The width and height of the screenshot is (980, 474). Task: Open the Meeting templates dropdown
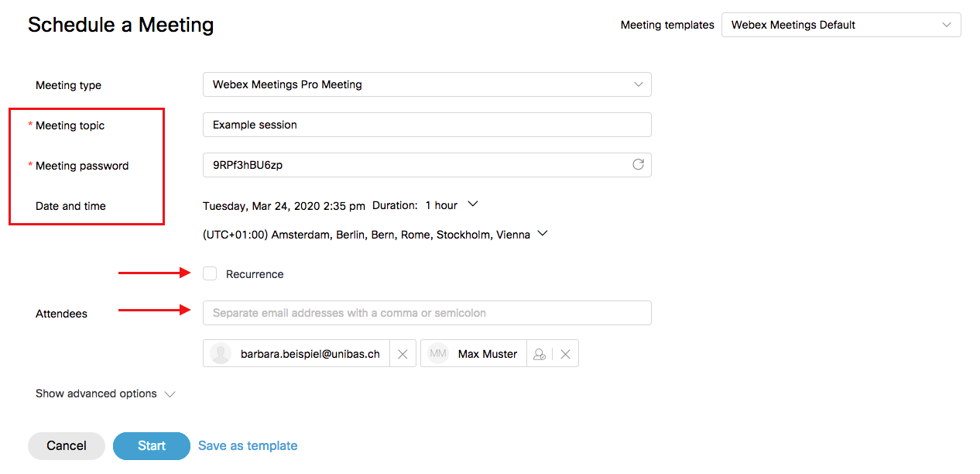(841, 25)
